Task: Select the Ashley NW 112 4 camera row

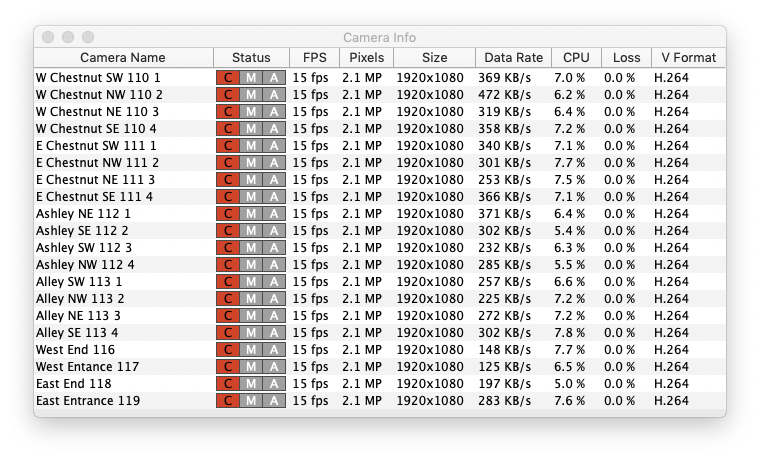Action: tap(85, 265)
